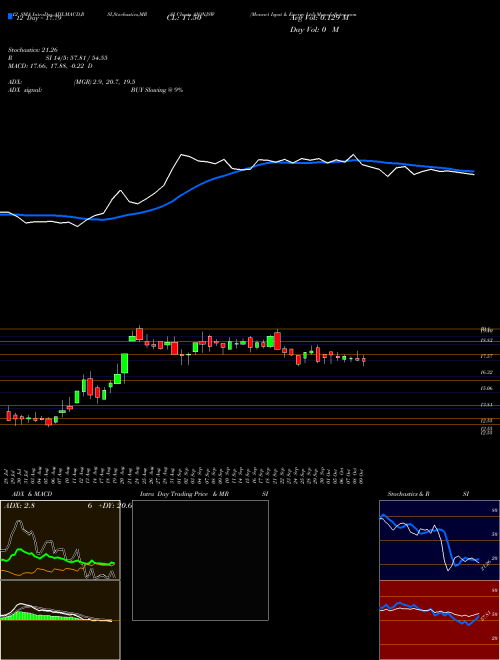Click the blue 12-day SMA legend square
This screenshot has width=500, height=660.
pos(11,16)
